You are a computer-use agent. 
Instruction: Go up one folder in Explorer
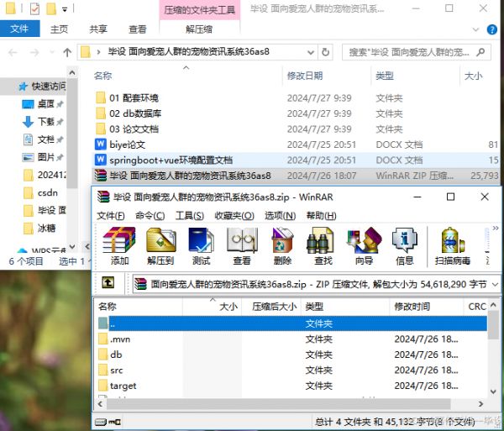[67, 52]
